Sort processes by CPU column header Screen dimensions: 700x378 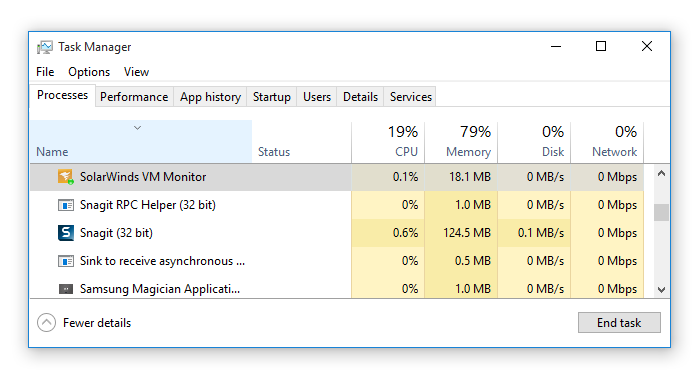[x=388, y=141]
